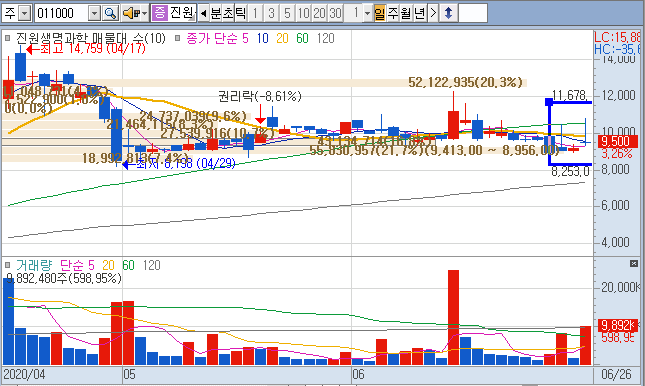Click the 06 month marker on the time axis
This screenshot has width=645, height=386.
[358, 374]
